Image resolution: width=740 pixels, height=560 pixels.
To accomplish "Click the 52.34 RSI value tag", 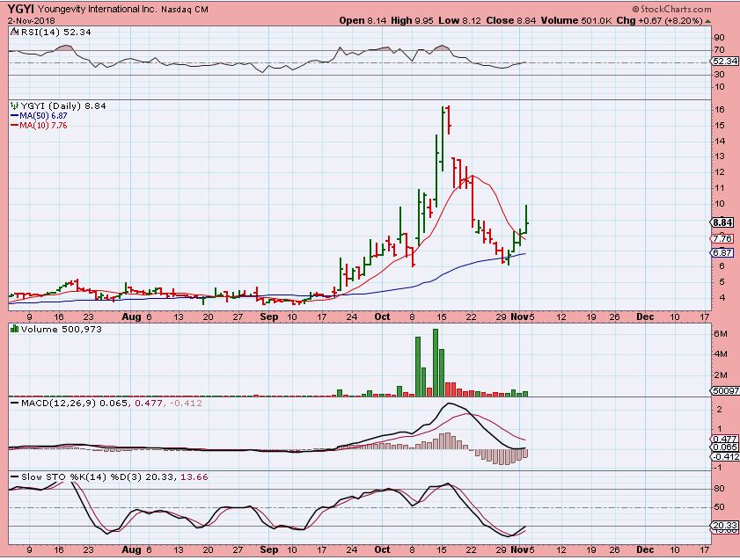I will pos(723,62).
